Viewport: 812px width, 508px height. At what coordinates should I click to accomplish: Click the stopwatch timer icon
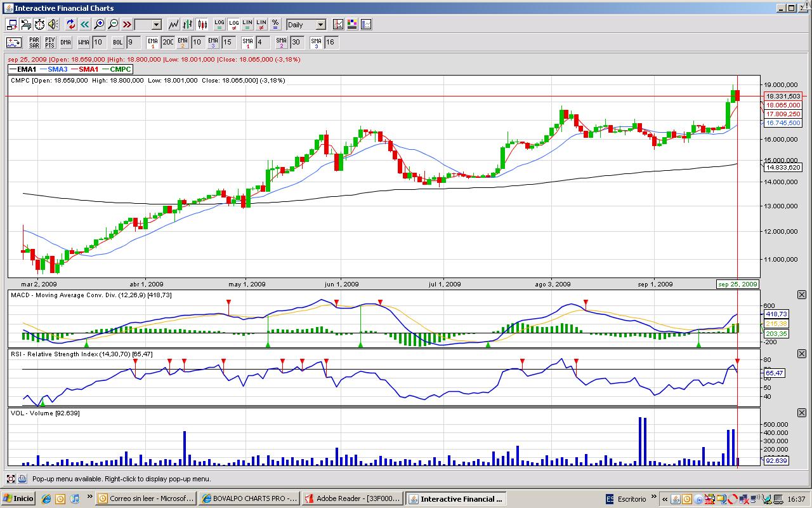tap(39, 25)
